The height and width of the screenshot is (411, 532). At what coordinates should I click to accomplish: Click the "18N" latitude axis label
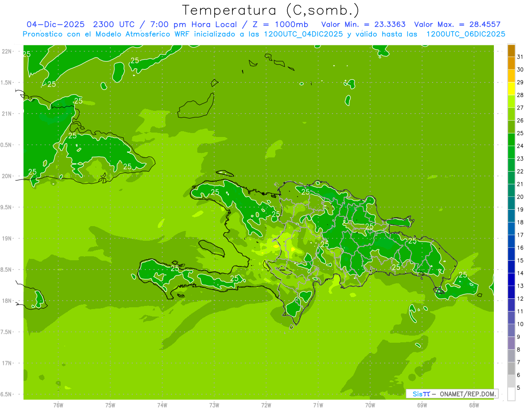7,301
